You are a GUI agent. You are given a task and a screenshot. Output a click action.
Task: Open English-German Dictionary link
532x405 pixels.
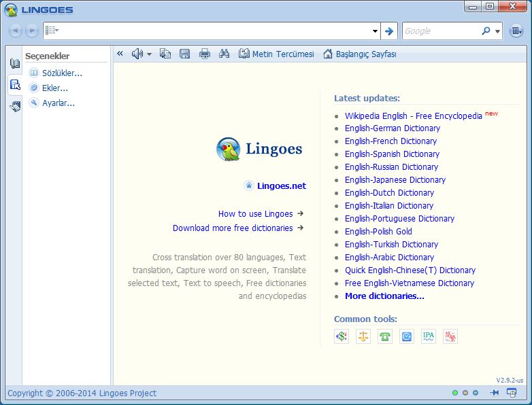coord(393,128)
